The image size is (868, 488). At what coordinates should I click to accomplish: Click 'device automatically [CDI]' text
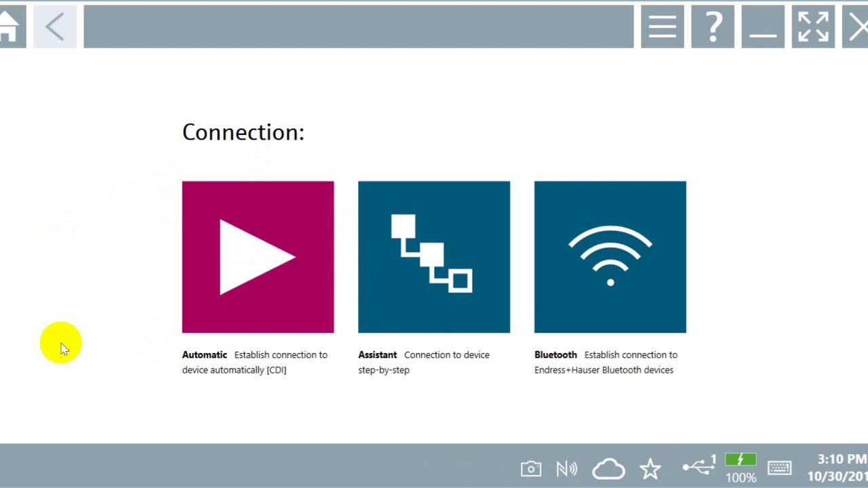234,370
